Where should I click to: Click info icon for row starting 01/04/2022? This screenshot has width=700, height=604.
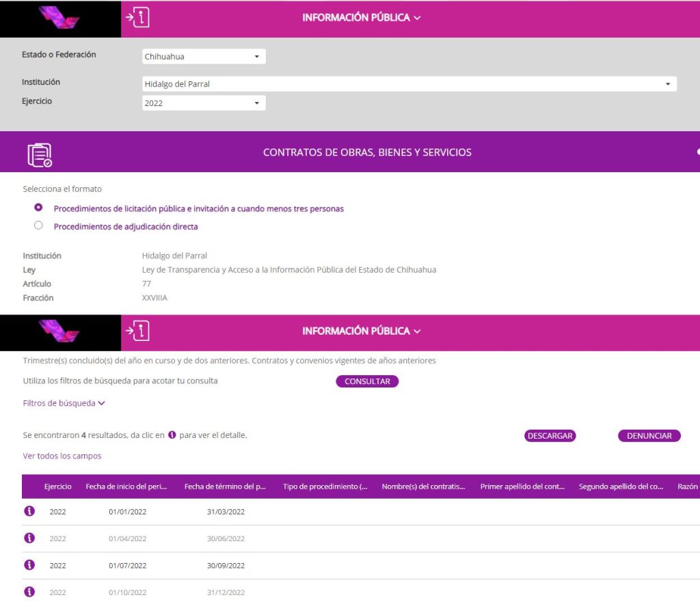point(29,538)
